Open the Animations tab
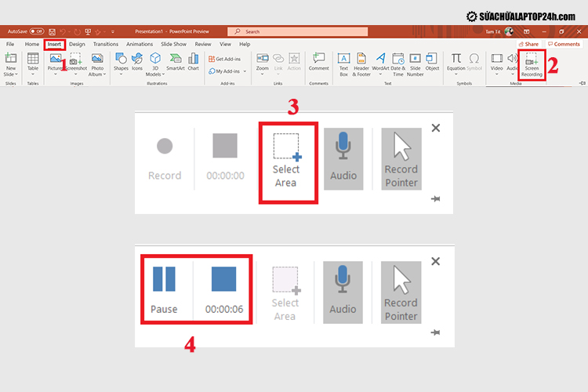This screenshot has width=588, height=392. (x=139, y=44)
